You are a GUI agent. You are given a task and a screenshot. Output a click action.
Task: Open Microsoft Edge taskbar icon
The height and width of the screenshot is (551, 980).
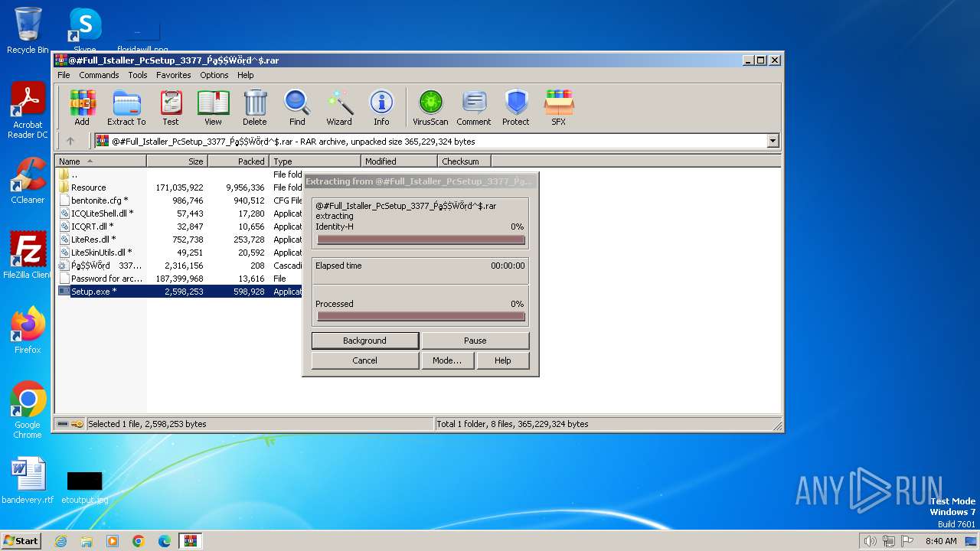tap(165, 541)
